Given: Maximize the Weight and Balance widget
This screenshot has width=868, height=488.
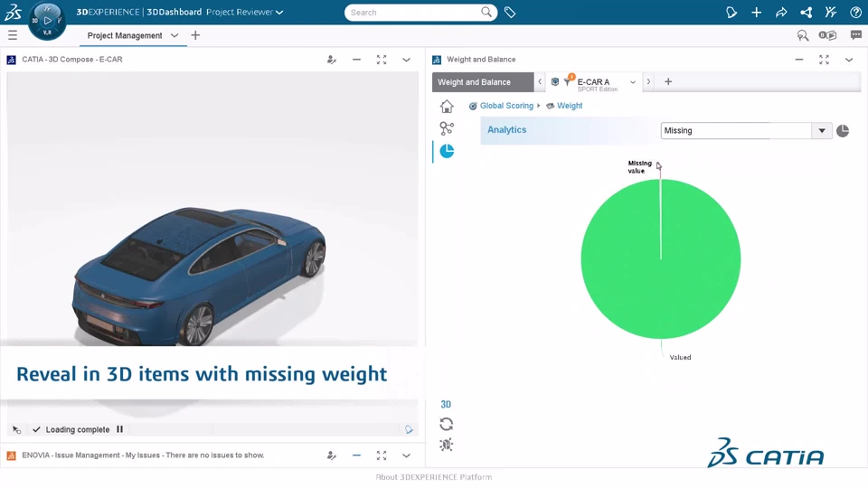Looking at the screenshot, I should pos(824,60).
